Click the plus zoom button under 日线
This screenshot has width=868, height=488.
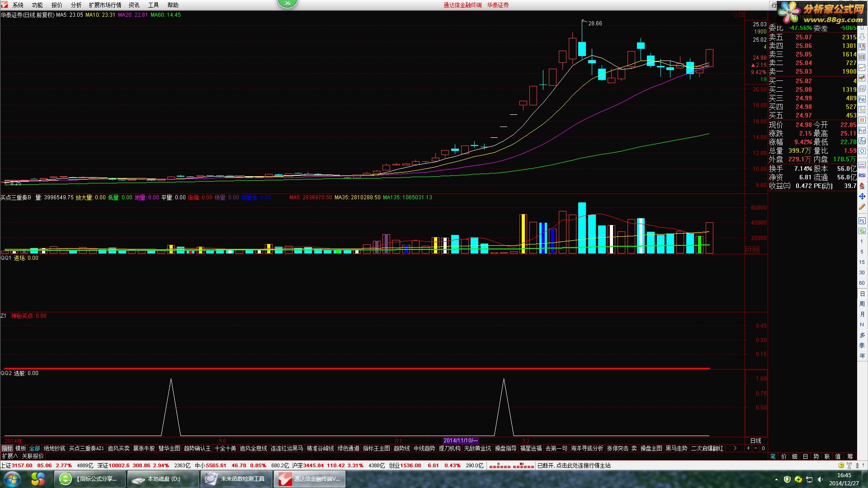(748, 448)
